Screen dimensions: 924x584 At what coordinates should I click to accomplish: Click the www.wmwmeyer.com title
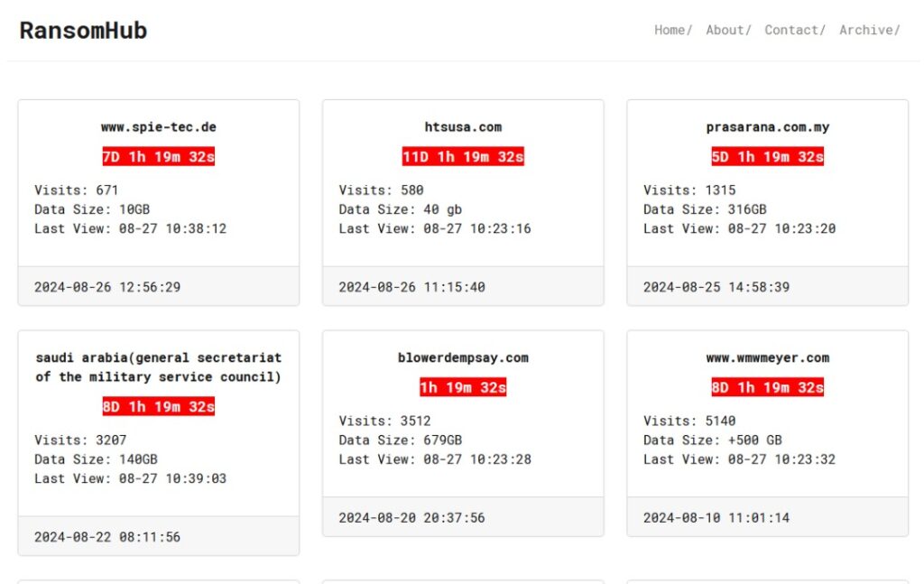(768, 357)
